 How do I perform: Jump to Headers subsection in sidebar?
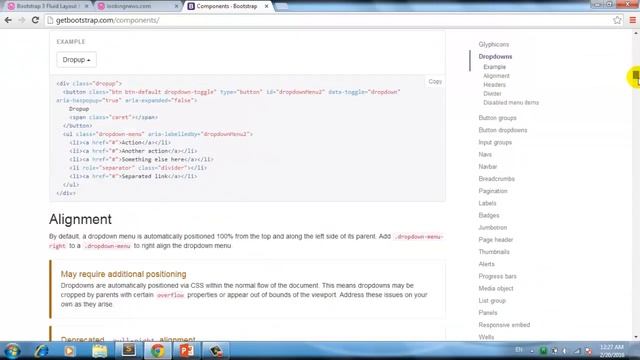pyautogui.click(x=494, y=85)
